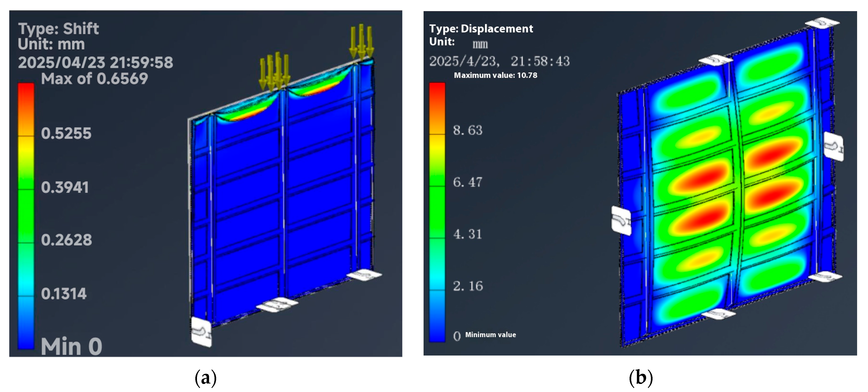Click the top-middle fixture icon in panel (b)

[716, 61]
